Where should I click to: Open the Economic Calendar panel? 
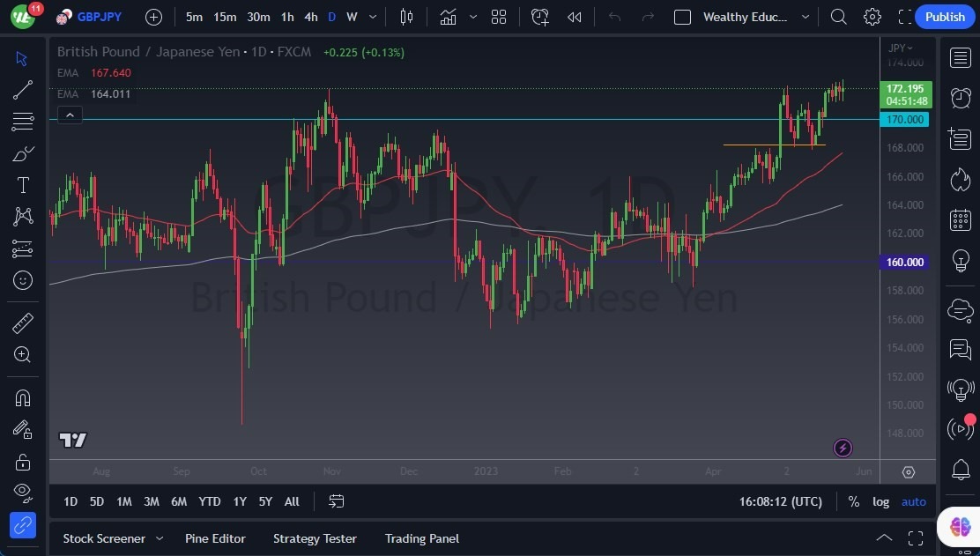[960, 219]
